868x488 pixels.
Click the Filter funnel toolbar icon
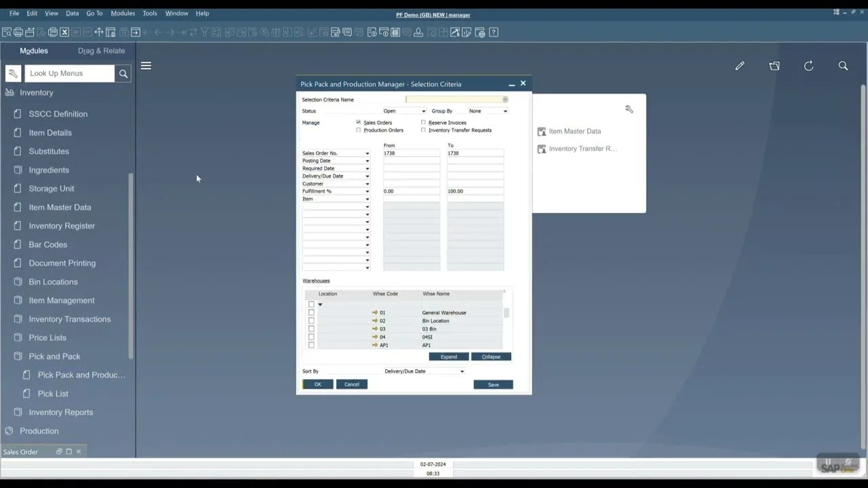click(204, 32)
